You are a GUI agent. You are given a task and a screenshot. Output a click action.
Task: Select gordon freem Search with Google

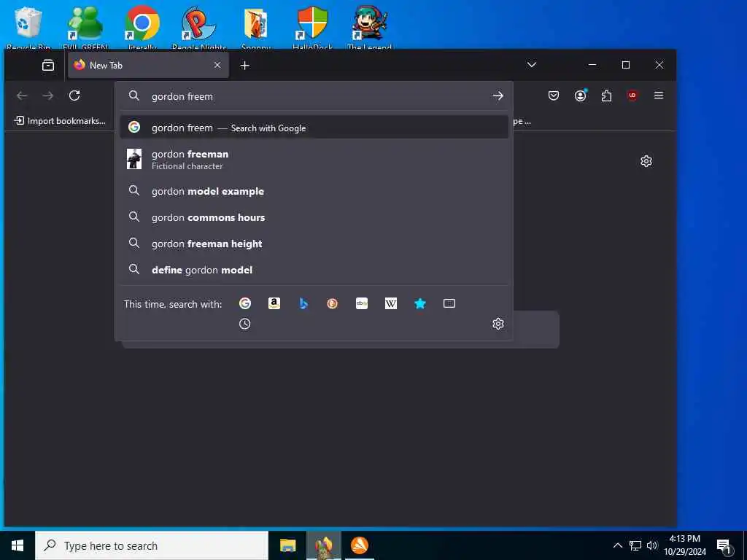point(314,128)
